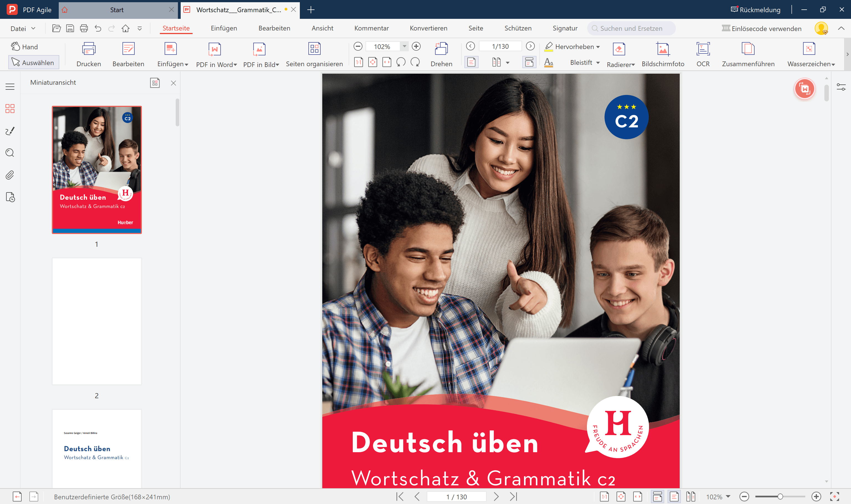This screenshot has height=504, width=851.
Task: Expand the Bleistift dropdown arrow
Action: point(598,63)
